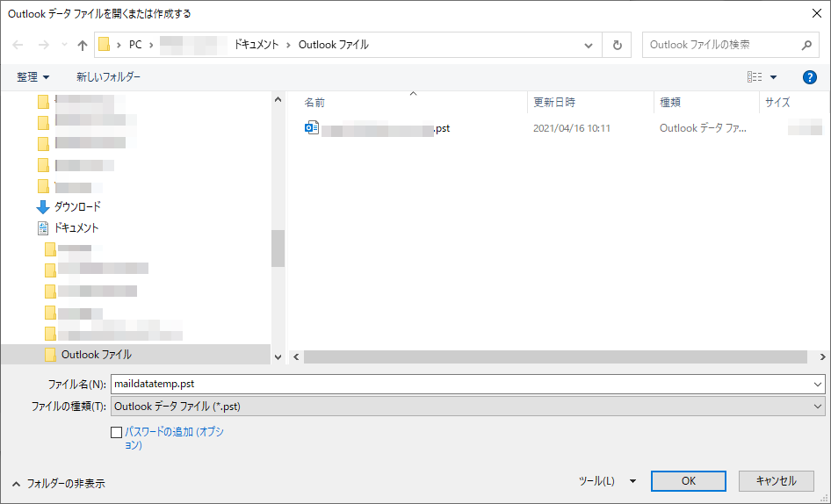Open recent locations chevron beside forward arrow

pyautogui.click(x=64, y=45)
